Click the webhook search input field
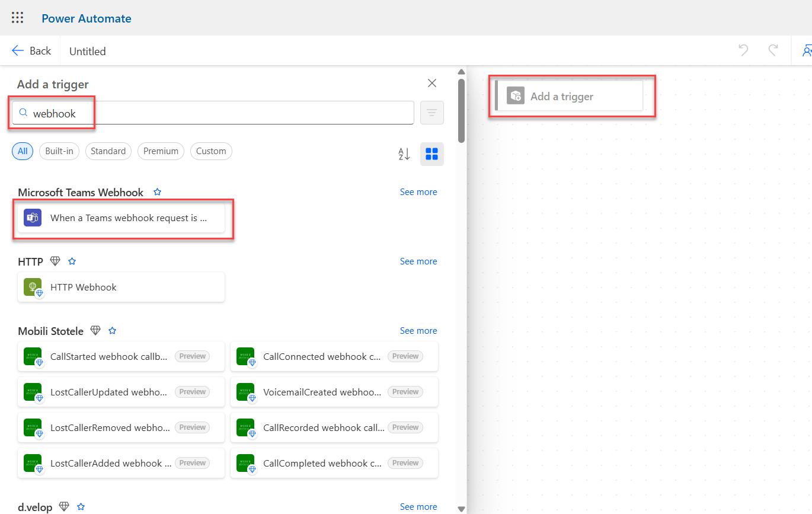The height and width of the screenshot is (514, 812). coord(213,113)
